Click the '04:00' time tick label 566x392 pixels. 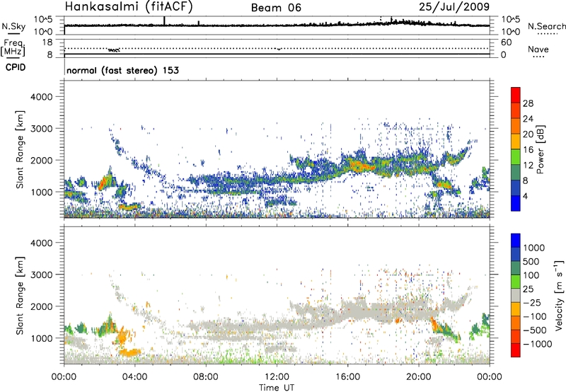[135, 377]
